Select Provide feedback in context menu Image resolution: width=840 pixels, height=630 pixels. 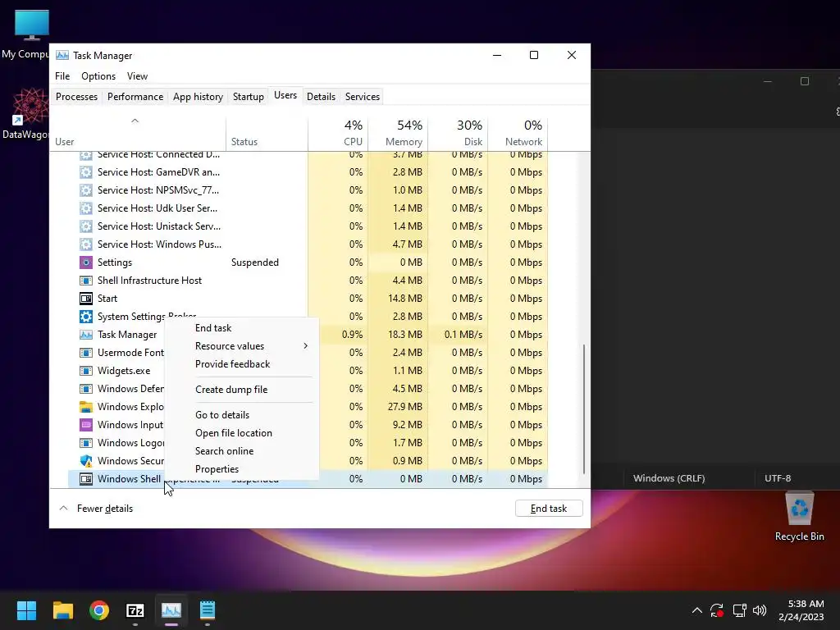point(242,364)
